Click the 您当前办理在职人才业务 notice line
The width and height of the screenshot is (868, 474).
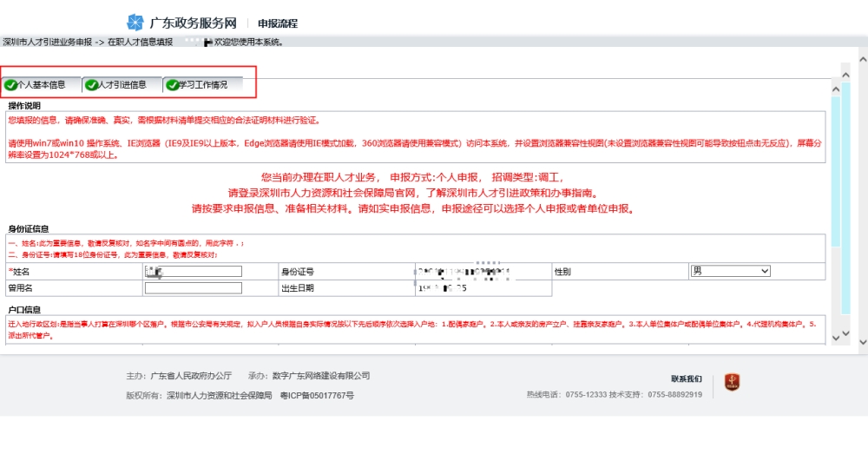click(x=413, y=178)
